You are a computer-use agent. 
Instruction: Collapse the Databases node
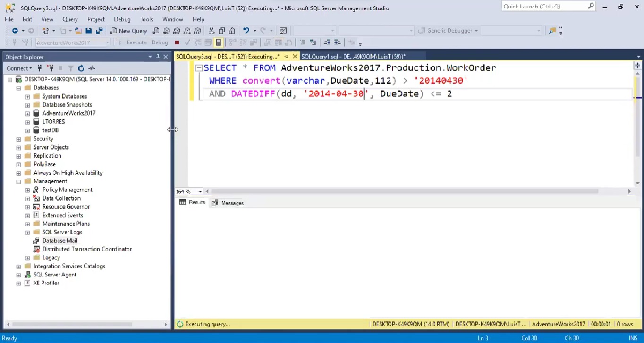(x=18, y=88)
